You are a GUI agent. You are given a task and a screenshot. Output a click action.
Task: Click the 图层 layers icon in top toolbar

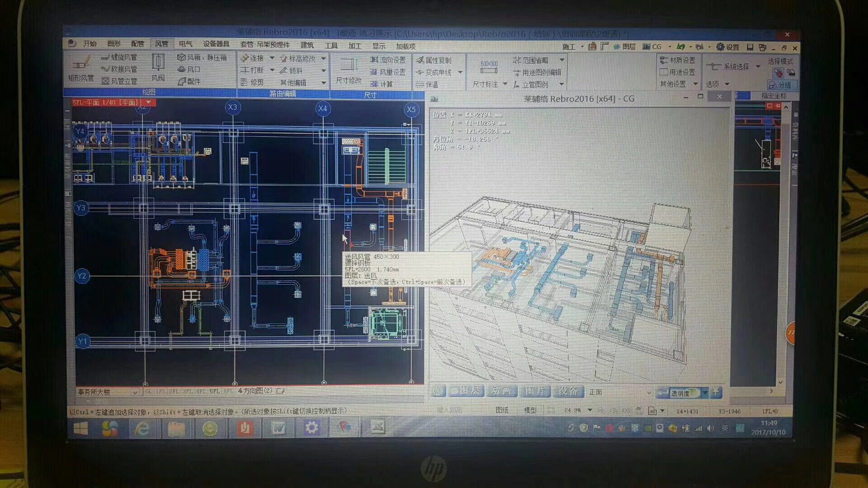coord(624,47)
